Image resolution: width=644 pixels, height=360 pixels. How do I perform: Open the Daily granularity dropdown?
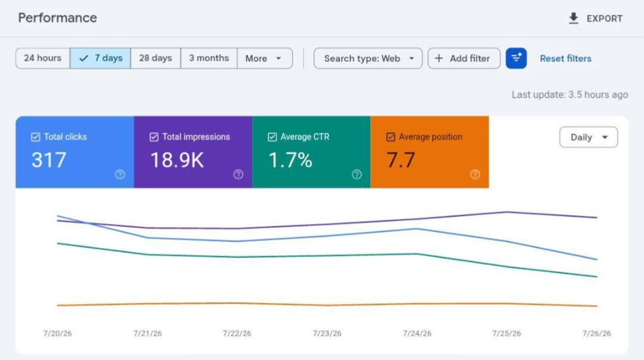pyautogui.click(x=588, y=137)
